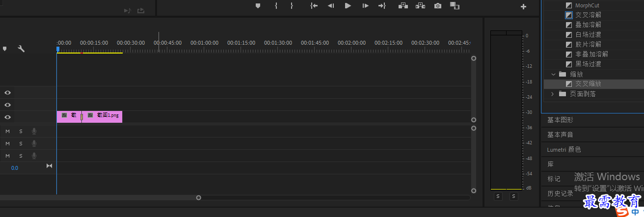Open the 库 panel

pyautogui.click(x=550, y=164)
